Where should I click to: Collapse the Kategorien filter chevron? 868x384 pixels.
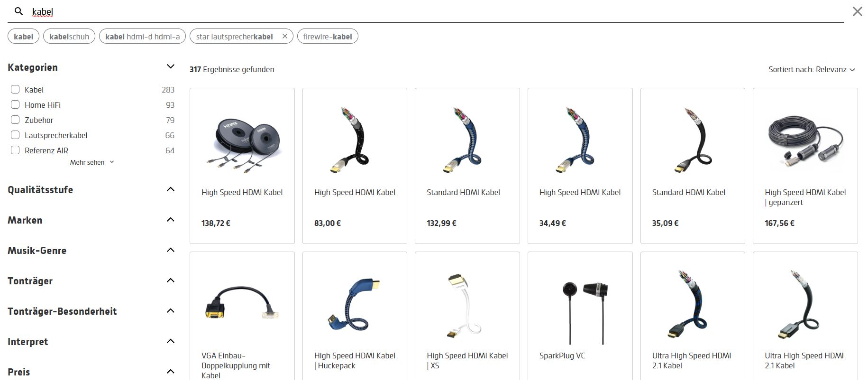click(171, 66)
